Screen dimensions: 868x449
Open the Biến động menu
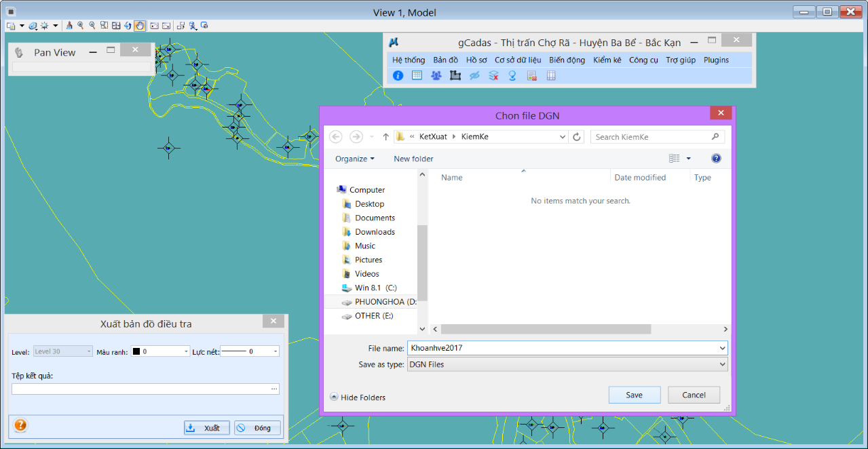(567, 60)
